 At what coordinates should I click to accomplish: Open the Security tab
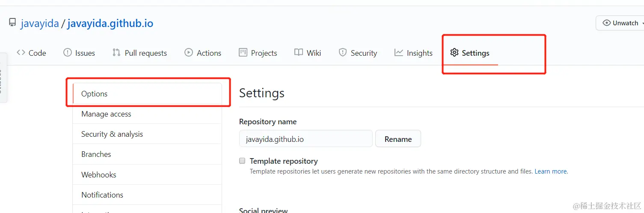tap(358, 53)
